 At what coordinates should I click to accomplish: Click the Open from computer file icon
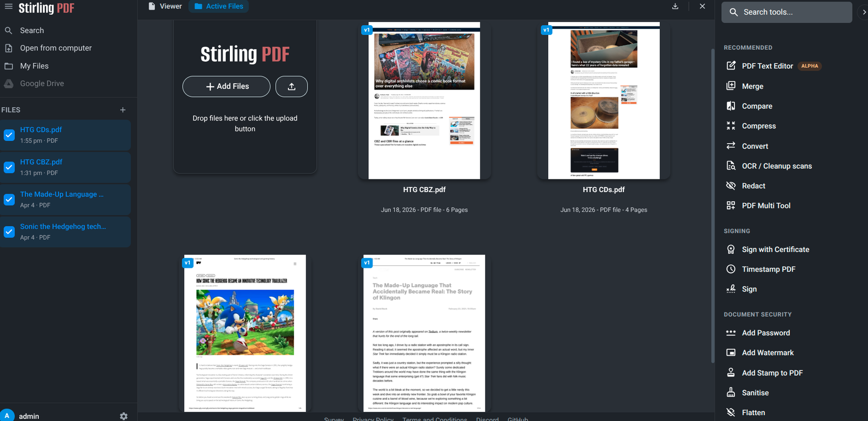coord(8,48)
